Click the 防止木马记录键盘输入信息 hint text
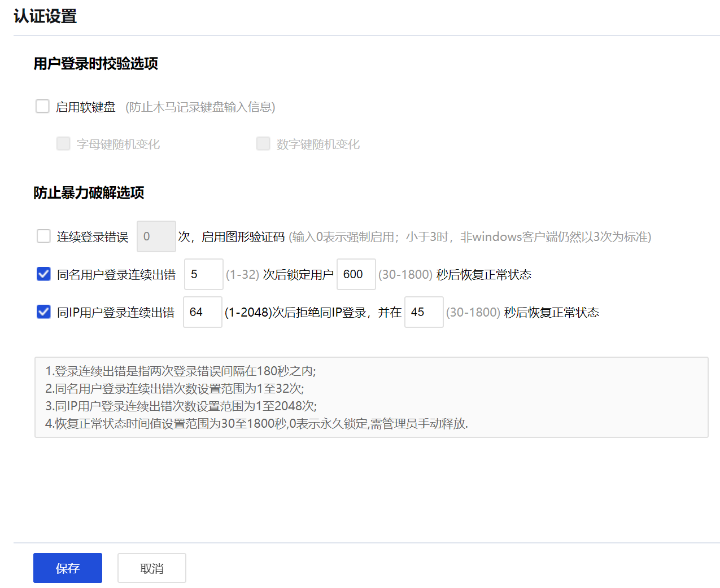The width and height of the screenshot is (720, 588). click(200, 107)
